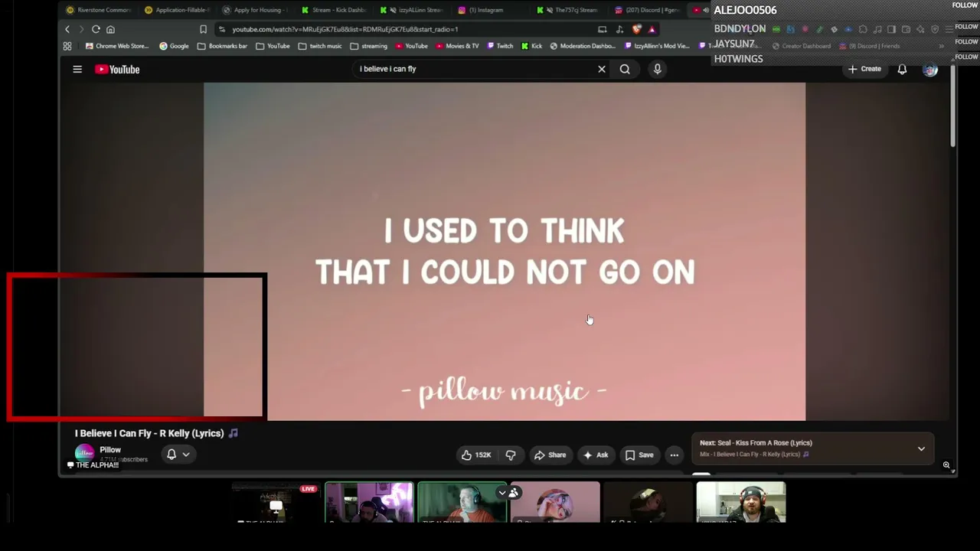The width and height of the screenshot is (980, 551).
Task: Open the browser home page
Action: pyautogui.click(x=110, y=29)
